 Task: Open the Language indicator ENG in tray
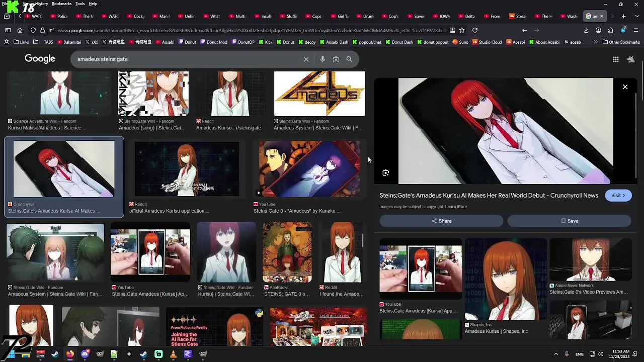tap(580, 354)
